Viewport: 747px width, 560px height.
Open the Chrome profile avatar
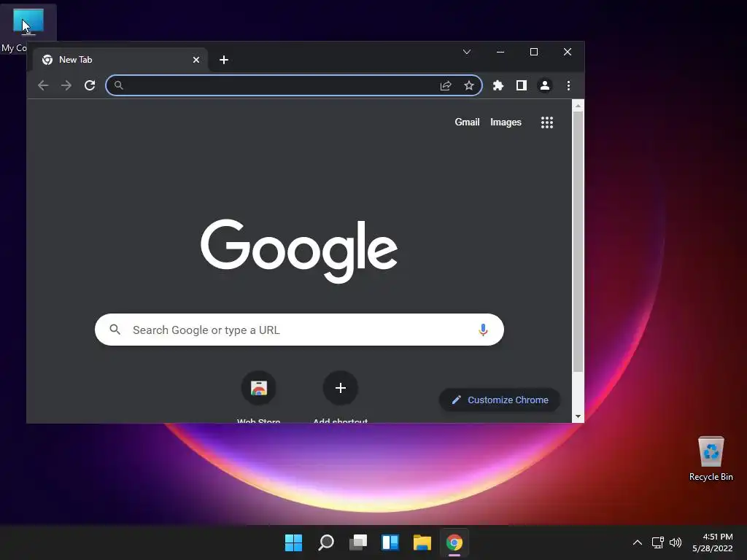pos(544,85)
